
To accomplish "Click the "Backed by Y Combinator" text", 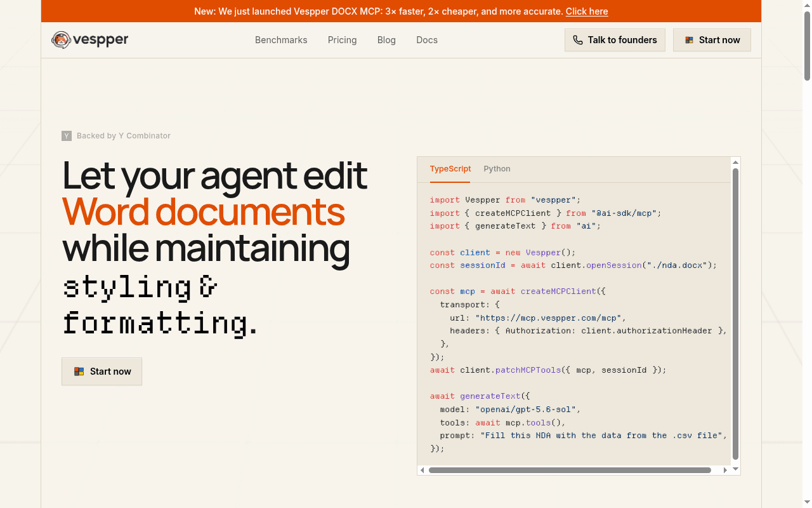I will [x=124, y=136].
